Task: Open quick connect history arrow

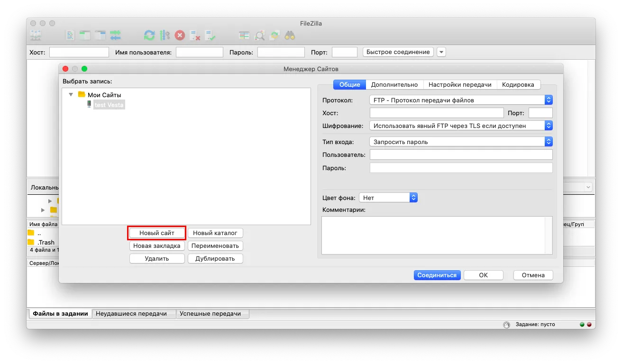Action: (x=441, y=52)
